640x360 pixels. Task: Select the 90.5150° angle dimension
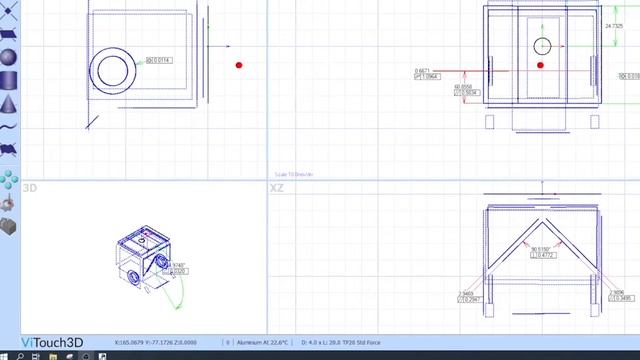[x=540, y=249]
